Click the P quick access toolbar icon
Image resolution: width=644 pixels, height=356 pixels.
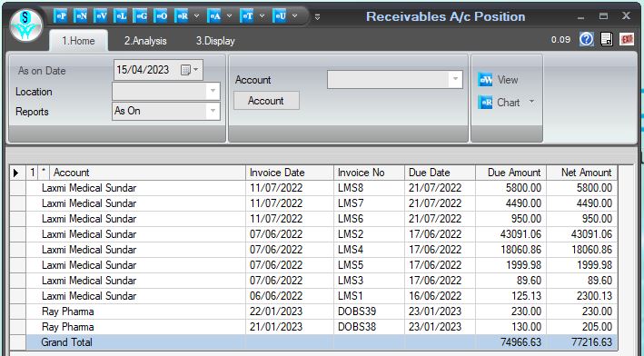(61, 16)
